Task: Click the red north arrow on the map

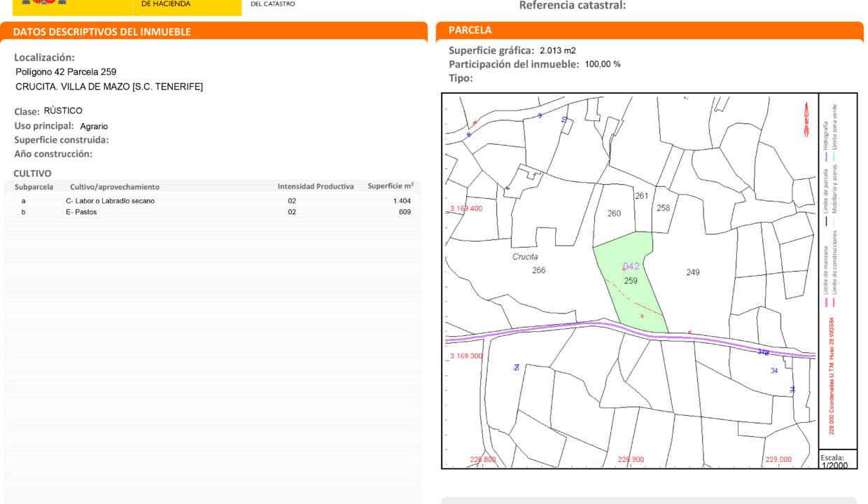Action: click(x=806, y=120)
